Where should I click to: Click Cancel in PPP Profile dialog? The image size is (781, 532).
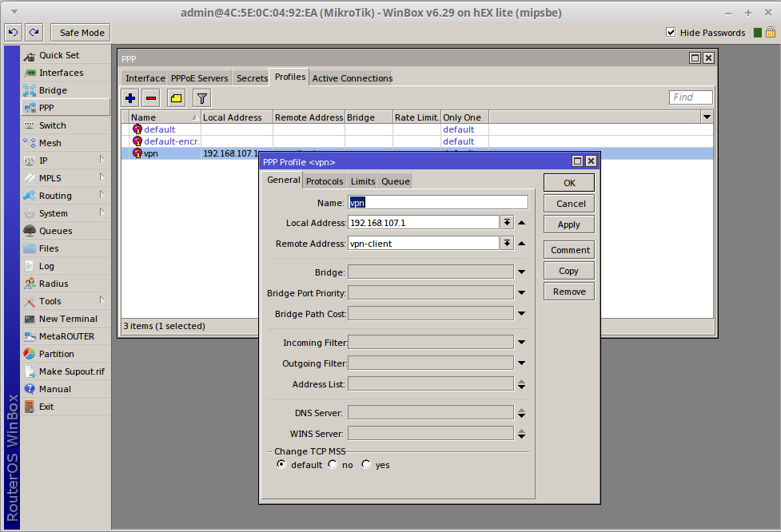point(569,204)
